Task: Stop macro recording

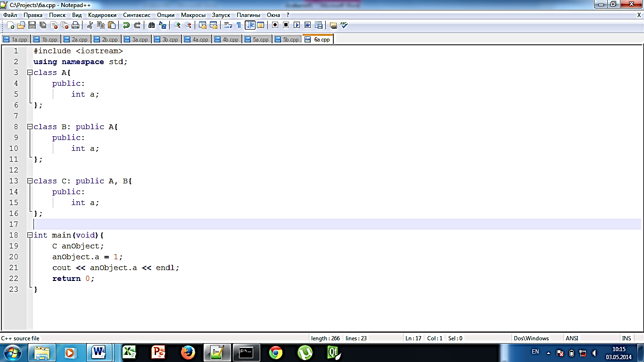Action: (286, 25)
